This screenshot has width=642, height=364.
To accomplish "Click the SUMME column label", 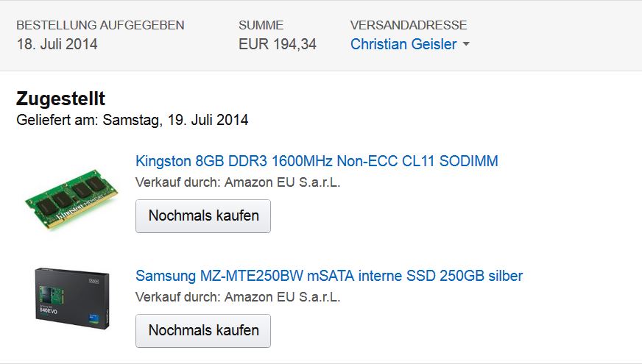I will (261, 25).
